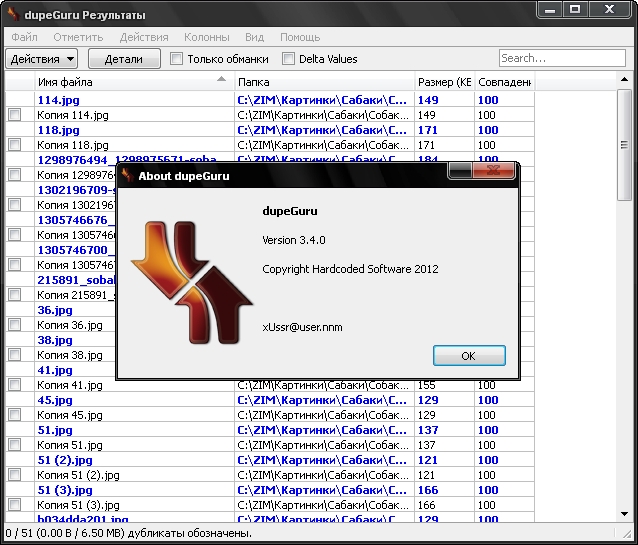This screenshot has height=545, width=638.
Task: Select the 118.jpg file name
Action: point(59,130)
